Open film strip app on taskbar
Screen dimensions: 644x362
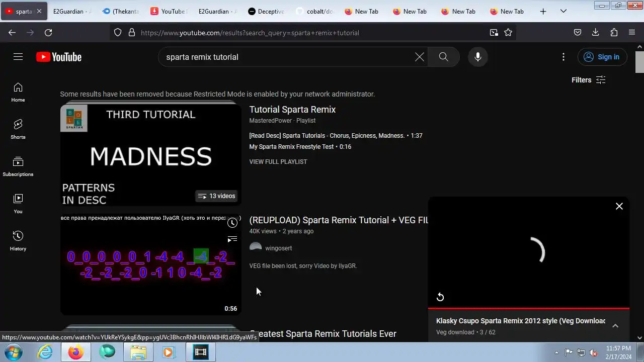200,352
